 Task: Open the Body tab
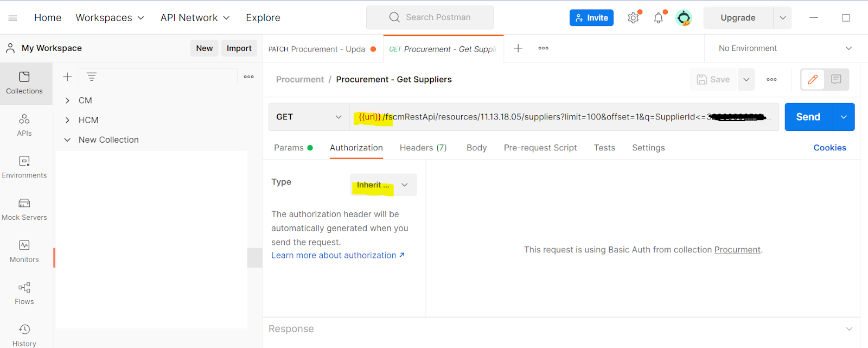[477, 148]
